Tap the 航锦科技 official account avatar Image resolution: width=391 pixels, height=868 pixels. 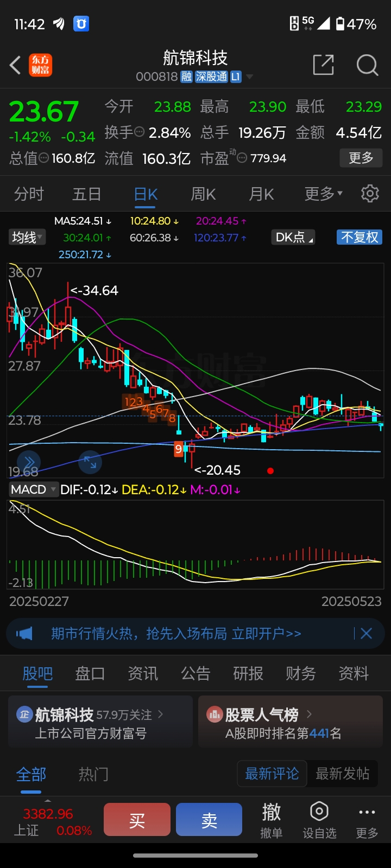[x=24, y=714]
